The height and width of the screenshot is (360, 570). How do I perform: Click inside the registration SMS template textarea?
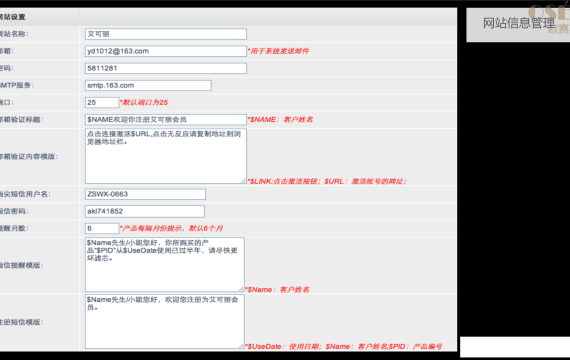pyautogui.click(x=165, y=321)
